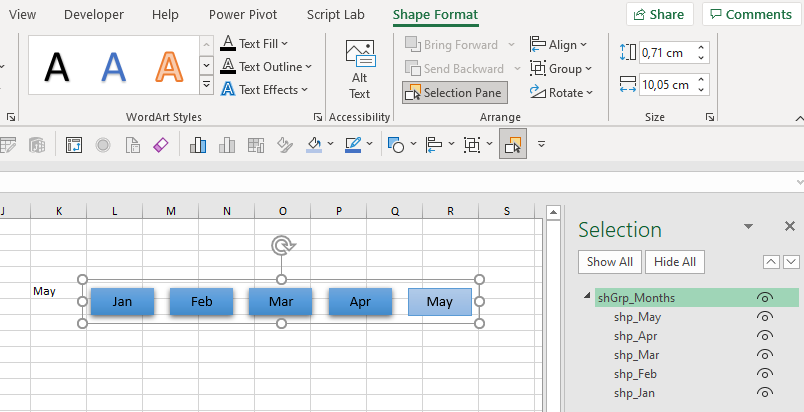
Task: Hide shp_Jan via its eye icon
Action: tap(765, 393)
